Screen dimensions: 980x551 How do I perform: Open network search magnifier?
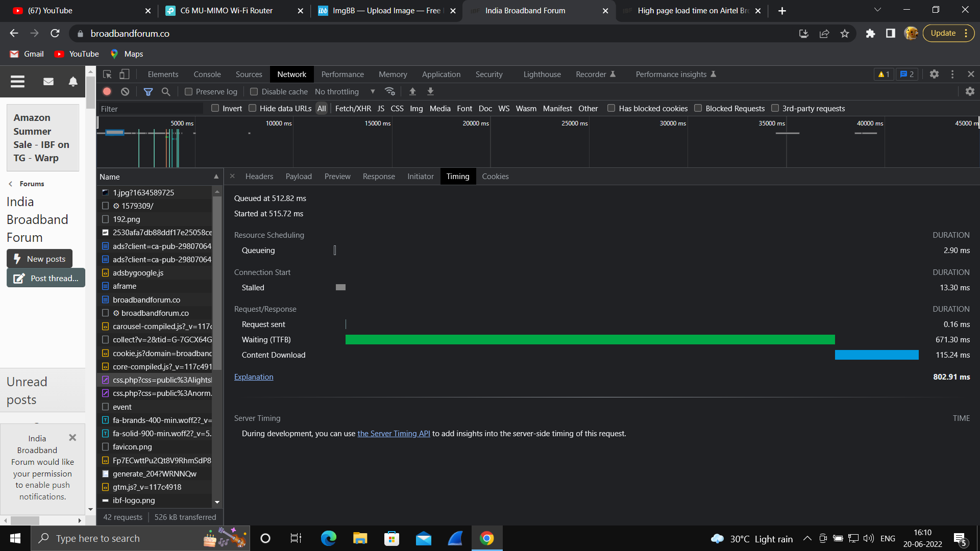[x=166, y=91]
